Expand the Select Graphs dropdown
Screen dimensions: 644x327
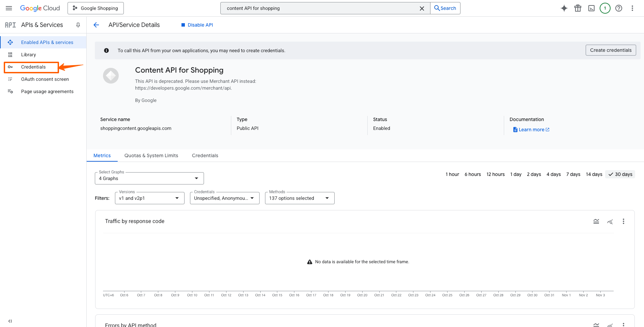click(x=149, y=178)
